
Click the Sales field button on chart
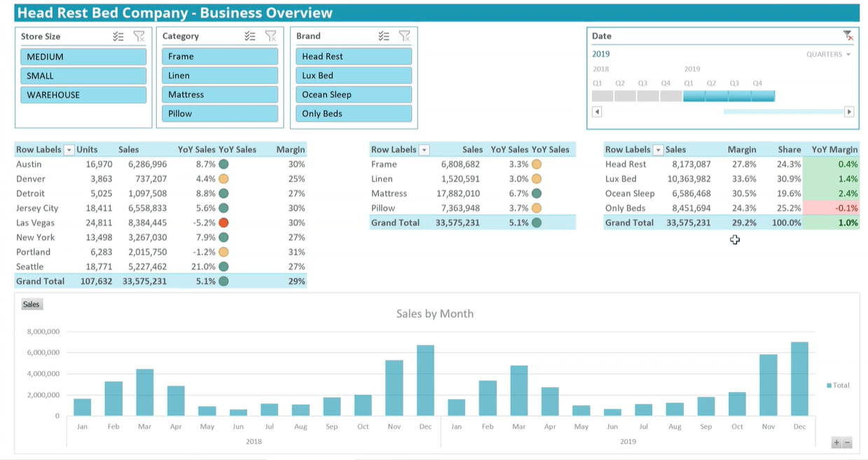pos(32,304)
